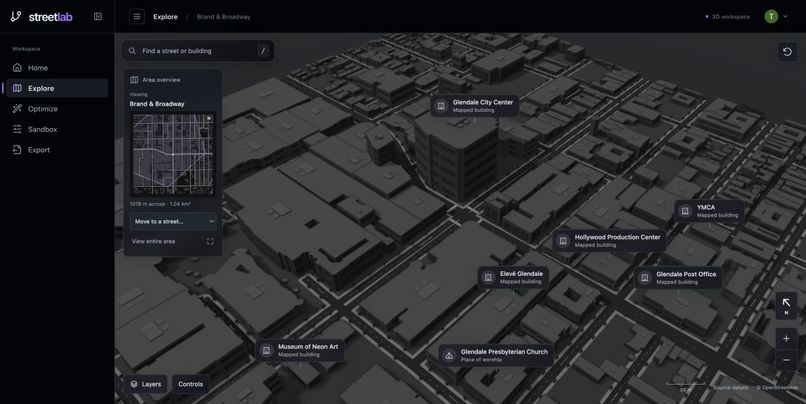Screen dimensions: 806x404
Task: Click the minimap thumbnail
Action: pyautogui.click(x=173, y=155)
